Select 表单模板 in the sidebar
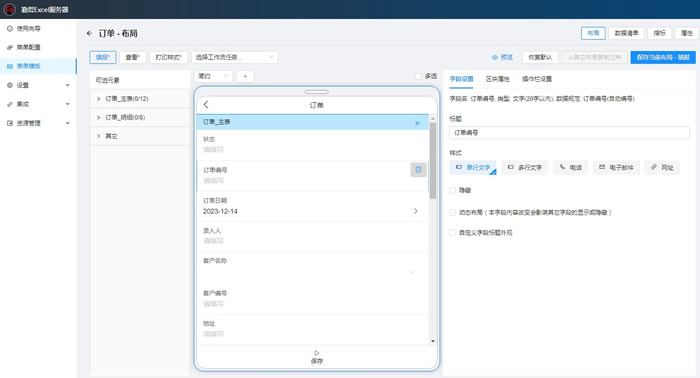The height and width of the screenshot is (378, 700). pos(38,66)
